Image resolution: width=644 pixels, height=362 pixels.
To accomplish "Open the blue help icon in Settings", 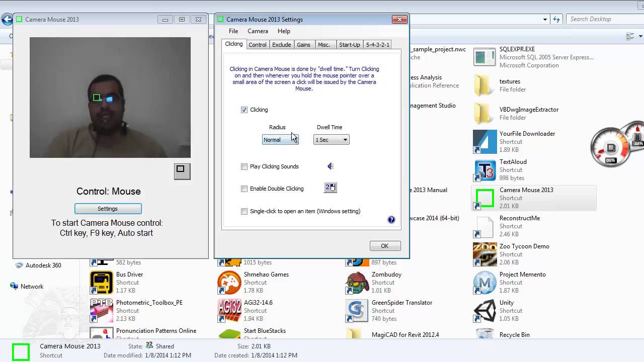I will [x=391, y=220].
